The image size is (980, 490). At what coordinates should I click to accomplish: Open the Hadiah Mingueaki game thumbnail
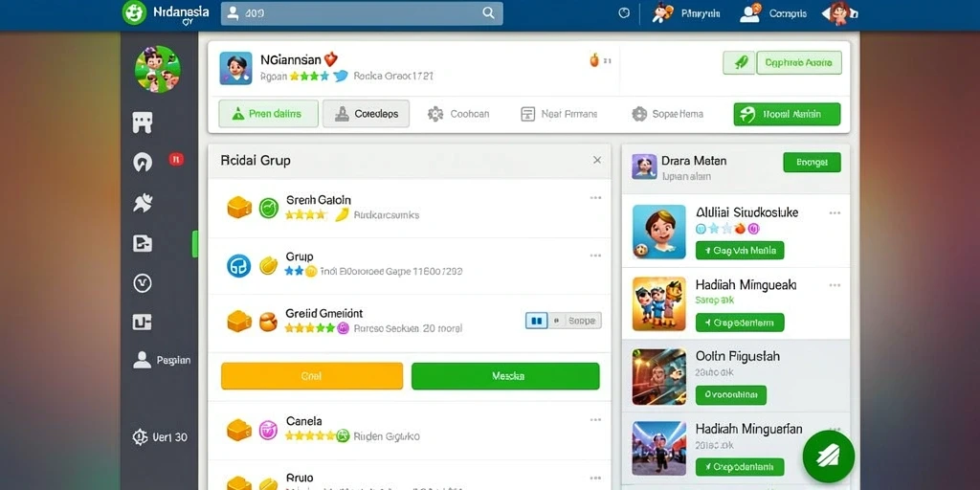point(659,303)
